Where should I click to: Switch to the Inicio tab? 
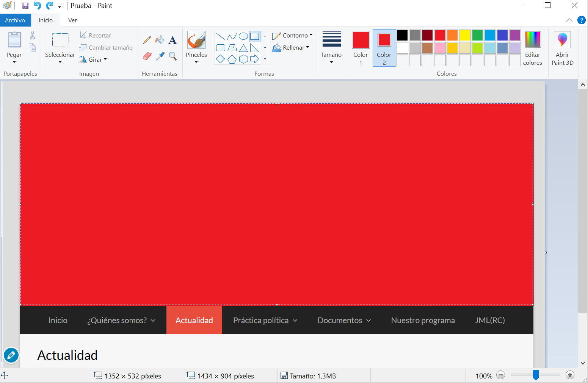coord(45,20)
